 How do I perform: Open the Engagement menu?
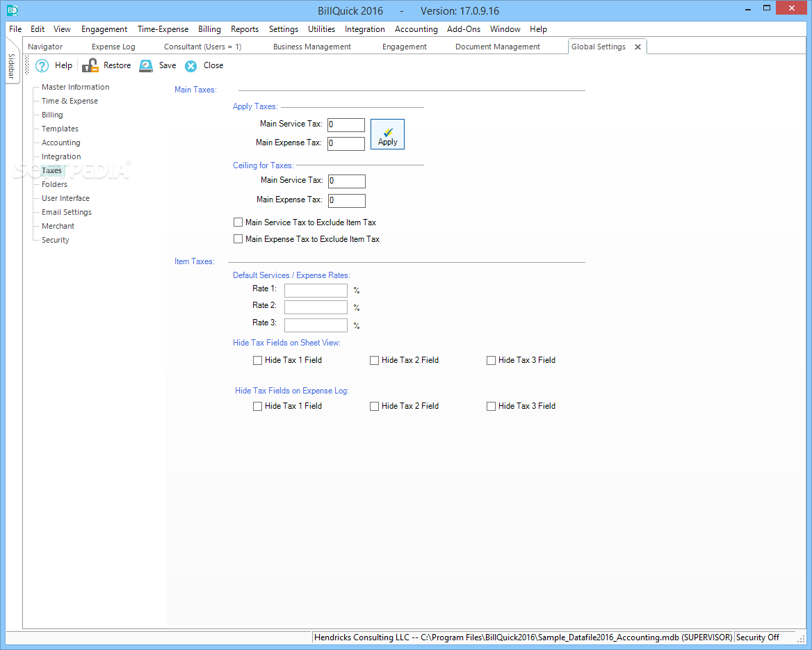click(x=104, y=29)
